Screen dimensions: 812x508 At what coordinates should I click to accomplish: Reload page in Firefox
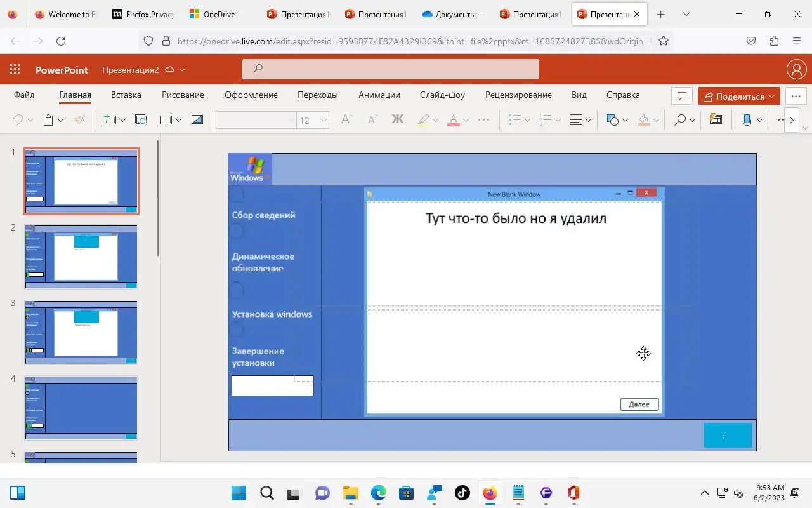[x=61, y=41]
